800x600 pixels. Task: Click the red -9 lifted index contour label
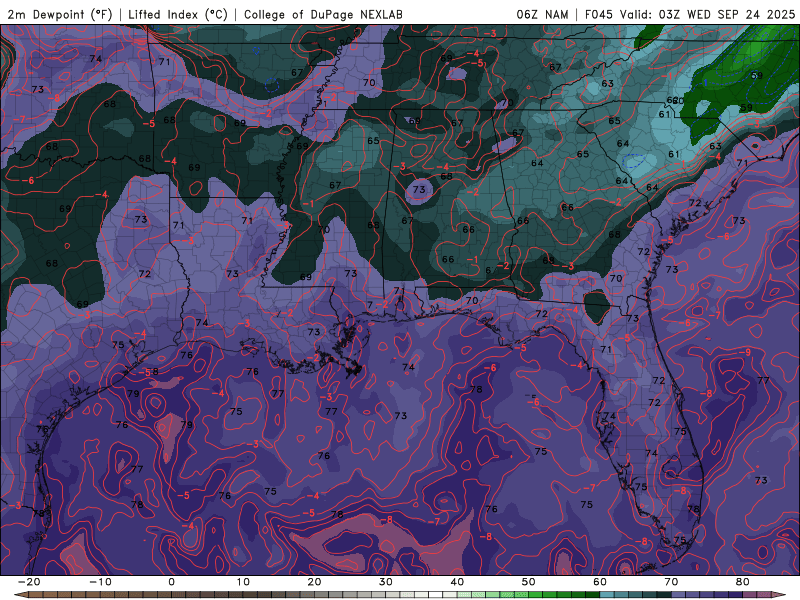(745, 352)
